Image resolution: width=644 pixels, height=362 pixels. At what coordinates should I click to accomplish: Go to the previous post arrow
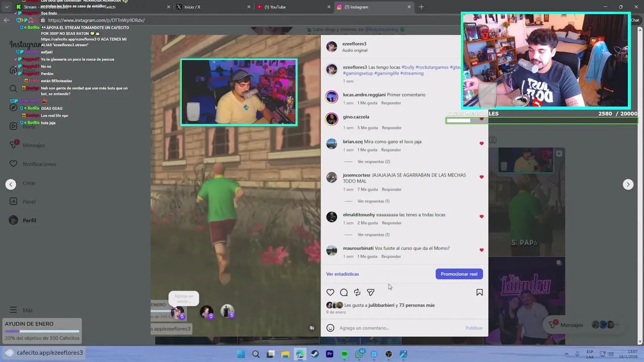(x=11, y=185)
